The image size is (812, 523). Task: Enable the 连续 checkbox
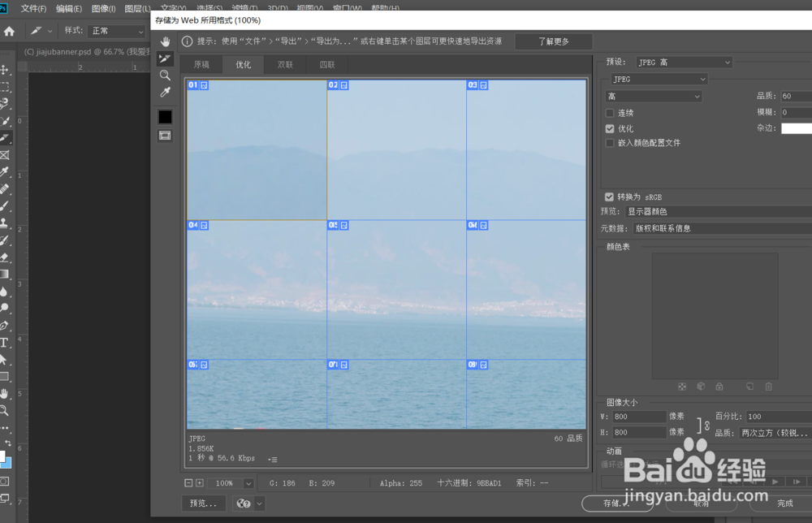609,112
